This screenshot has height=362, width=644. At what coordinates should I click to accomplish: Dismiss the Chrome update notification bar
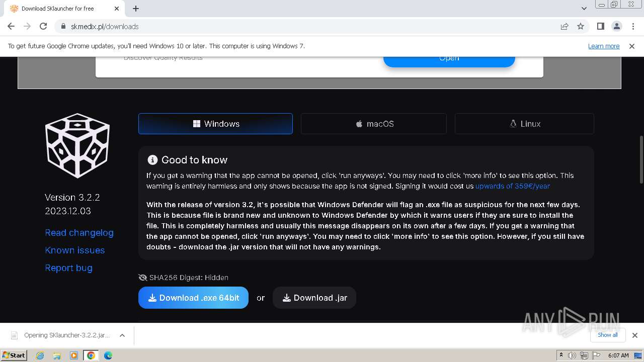coord(632,46)
